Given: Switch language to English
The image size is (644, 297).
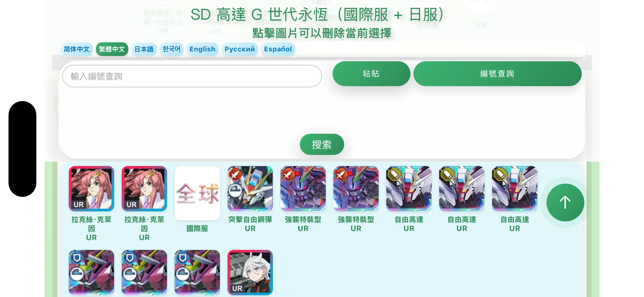Looking at the screenshot, I should (202, 49).
